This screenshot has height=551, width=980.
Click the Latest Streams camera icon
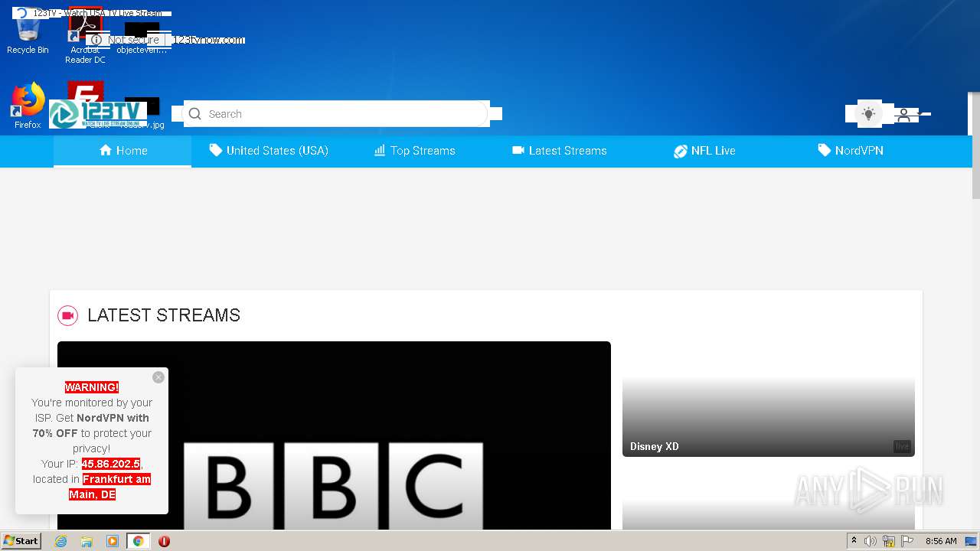[68, 315]
